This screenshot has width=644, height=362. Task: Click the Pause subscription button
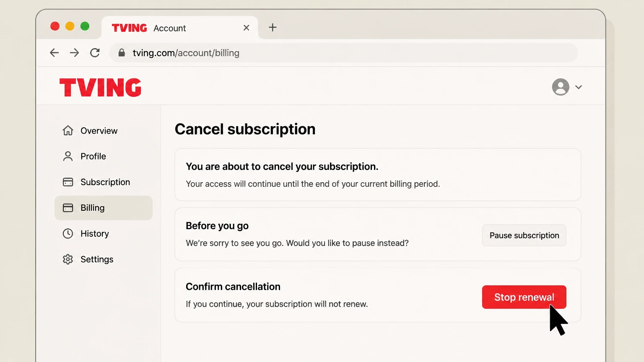click(524, 235)
